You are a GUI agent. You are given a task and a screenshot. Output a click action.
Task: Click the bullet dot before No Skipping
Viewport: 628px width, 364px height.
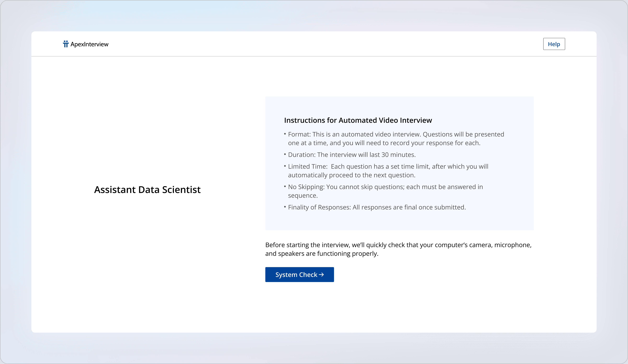[285, 186]
